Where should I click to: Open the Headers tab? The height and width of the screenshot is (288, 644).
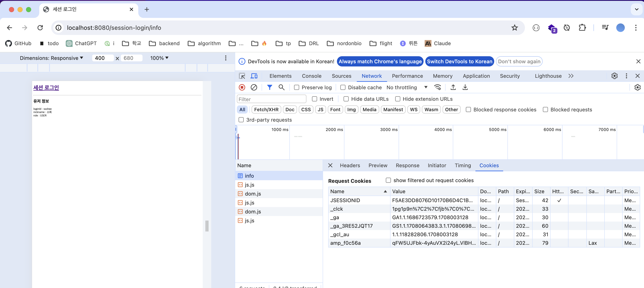350,166
